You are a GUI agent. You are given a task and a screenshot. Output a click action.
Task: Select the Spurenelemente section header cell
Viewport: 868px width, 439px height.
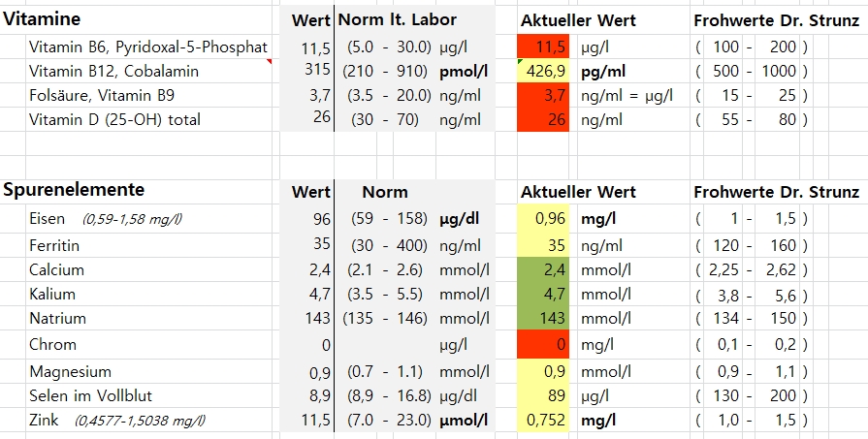click(x=74, y=190)
